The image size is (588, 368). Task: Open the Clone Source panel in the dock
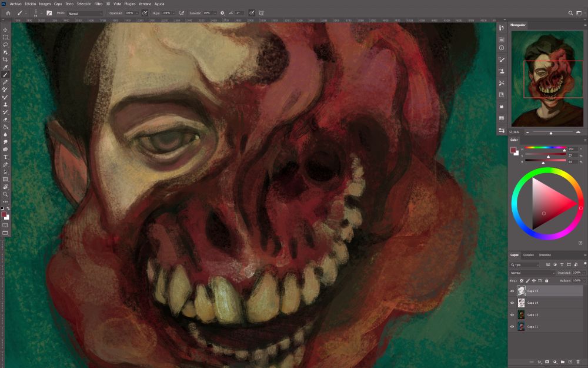coord(502,71)
